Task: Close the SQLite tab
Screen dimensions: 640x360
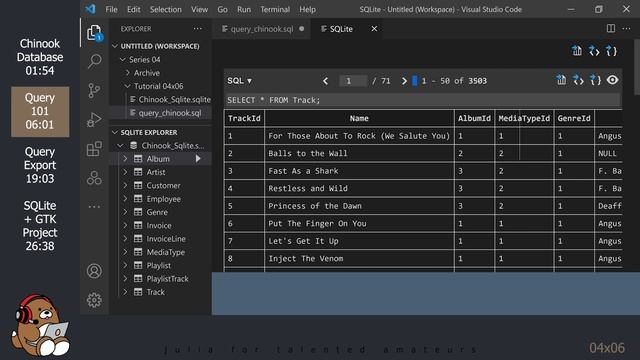Action: tap(374, 29)
